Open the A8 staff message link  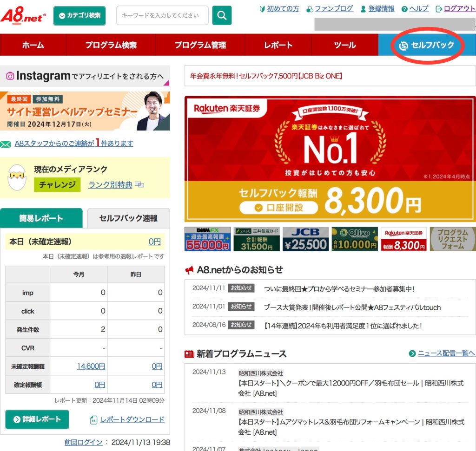click(x=73, y=144)
